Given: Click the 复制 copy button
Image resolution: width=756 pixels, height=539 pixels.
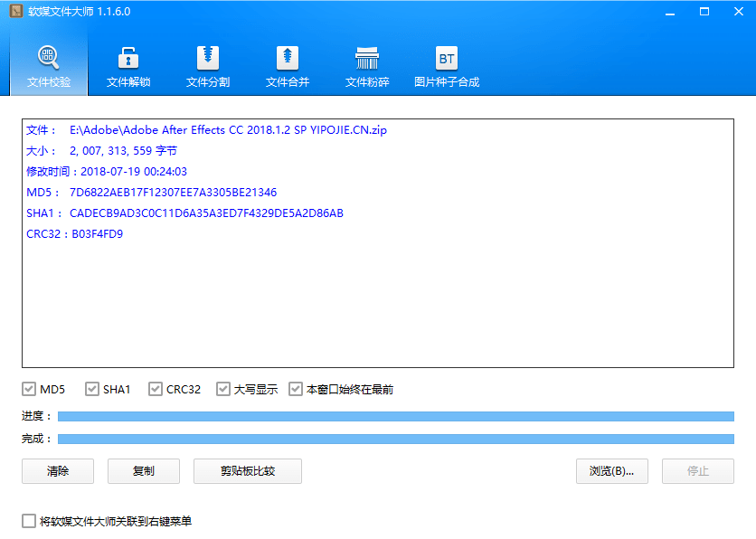Looking at the screenshot, I should pos(143,471).
